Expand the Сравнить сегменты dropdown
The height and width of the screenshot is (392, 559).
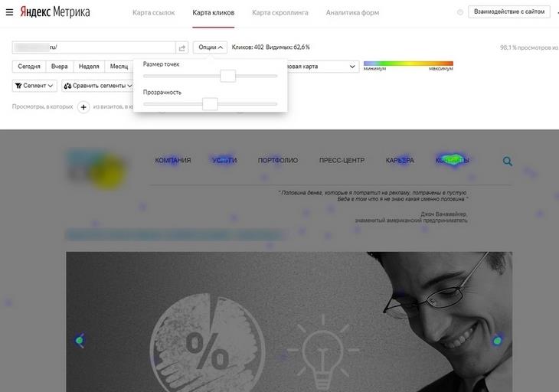coord(98,86)
